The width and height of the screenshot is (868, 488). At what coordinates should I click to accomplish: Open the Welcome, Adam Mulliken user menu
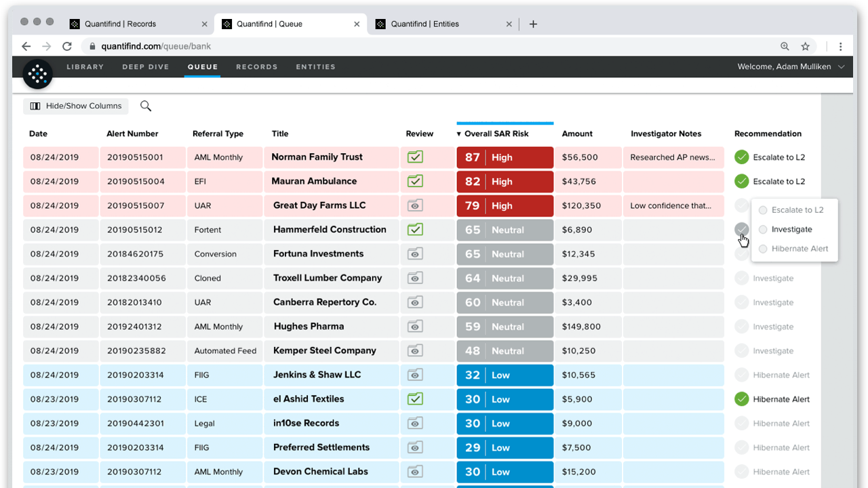tap(791, 66)
